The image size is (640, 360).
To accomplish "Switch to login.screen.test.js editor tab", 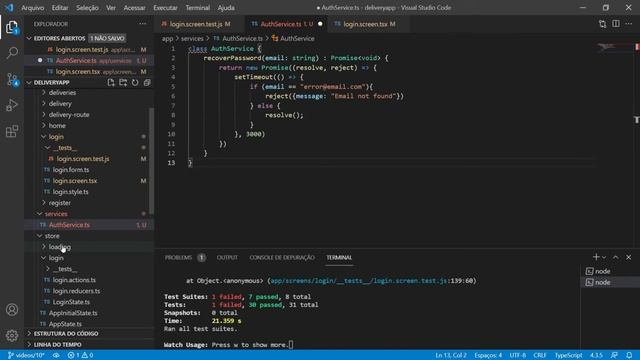I will coord(196,24).
